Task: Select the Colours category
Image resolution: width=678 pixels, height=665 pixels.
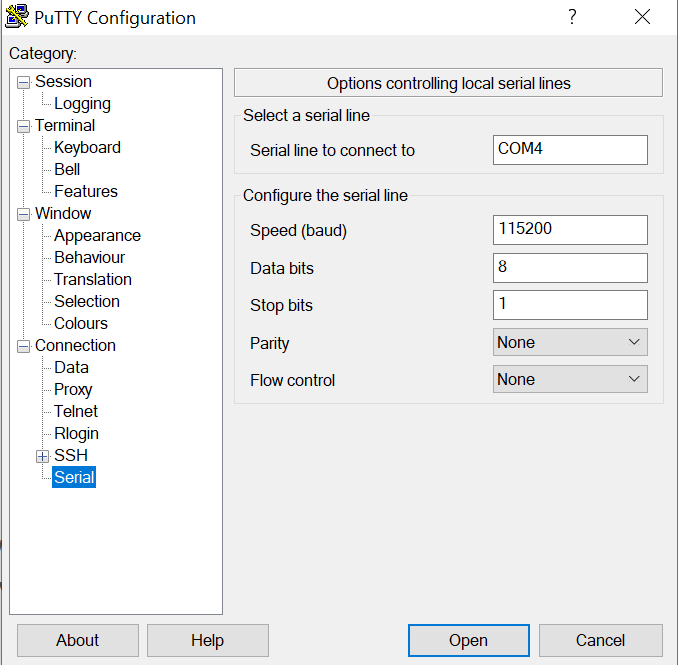Action: point(81,323)
